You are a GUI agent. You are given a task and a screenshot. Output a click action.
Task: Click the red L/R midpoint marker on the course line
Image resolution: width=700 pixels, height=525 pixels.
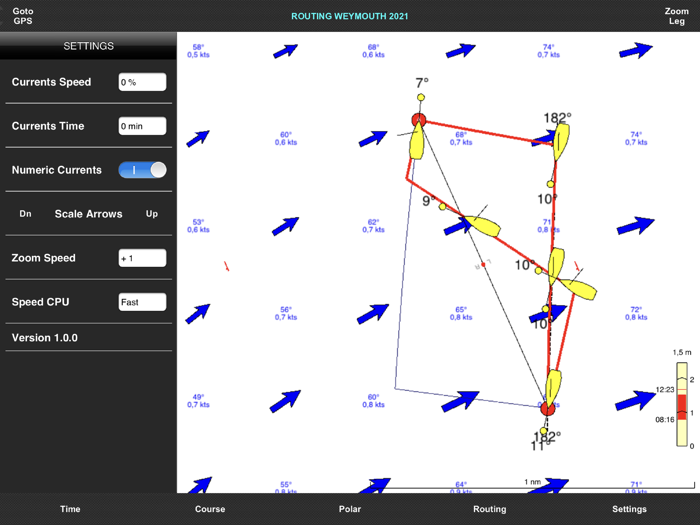483,265
